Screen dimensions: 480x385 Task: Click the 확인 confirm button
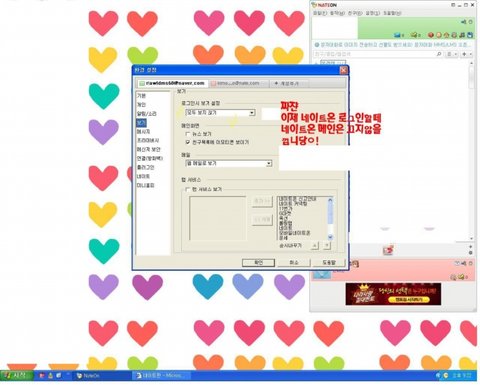click(258, 263)
